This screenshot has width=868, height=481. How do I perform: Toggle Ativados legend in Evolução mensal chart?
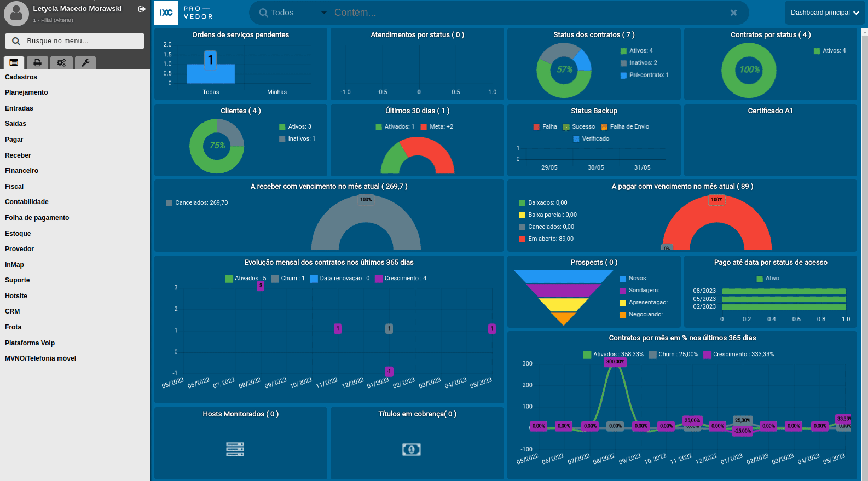coord(245,279)
